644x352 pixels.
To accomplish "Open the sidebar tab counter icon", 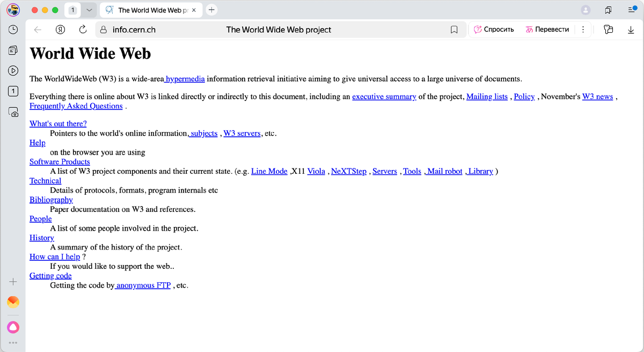I will tap(13, 91).
